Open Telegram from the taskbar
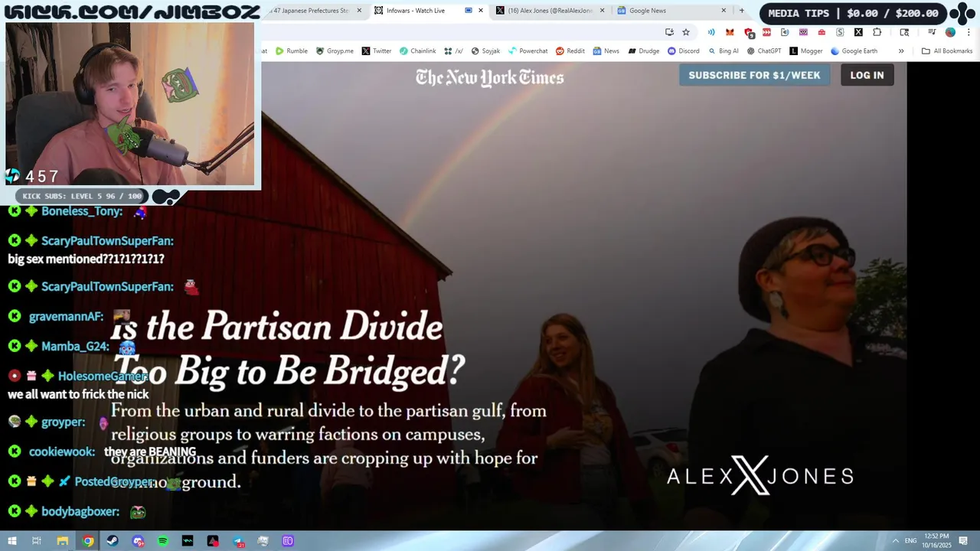Screen dimensions: 980x551 pyautogui.click(x=238, y=541)
